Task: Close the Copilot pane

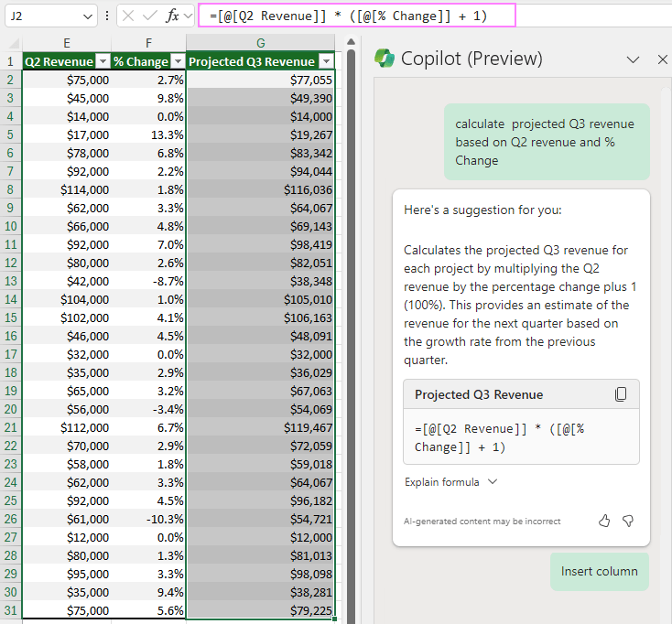Action: coord(663,59)
